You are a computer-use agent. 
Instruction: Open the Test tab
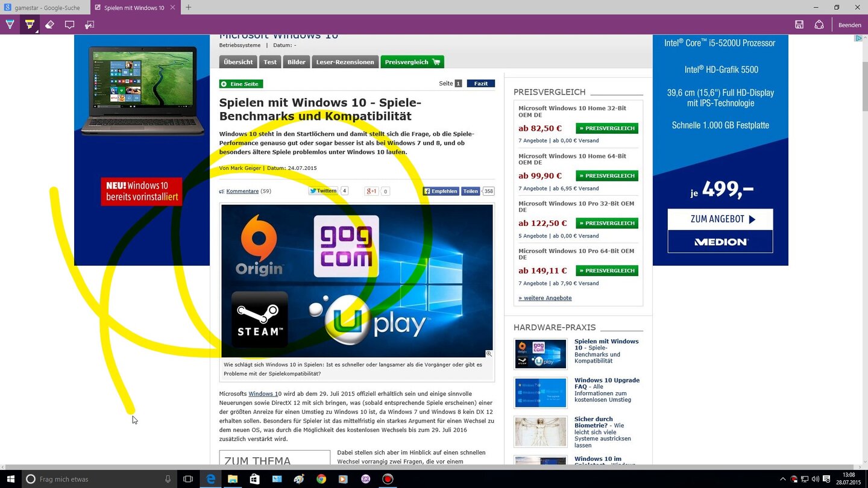click(270, 61)
